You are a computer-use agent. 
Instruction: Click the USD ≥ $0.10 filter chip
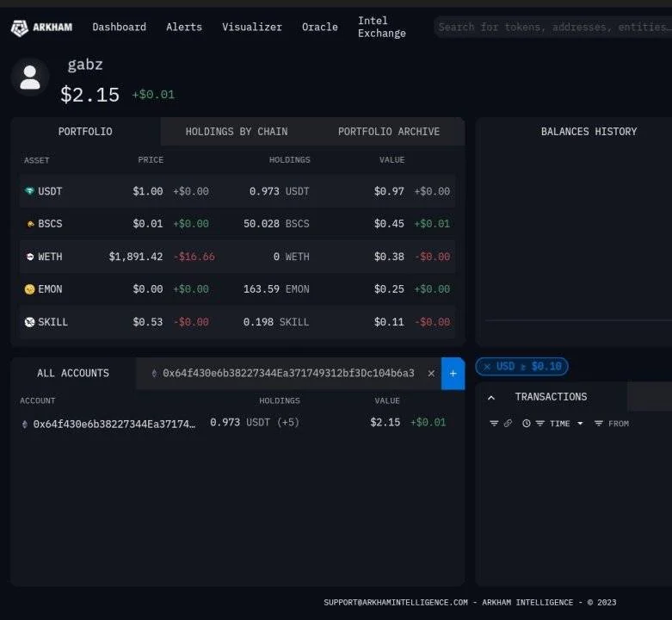(x=522, y=367)
